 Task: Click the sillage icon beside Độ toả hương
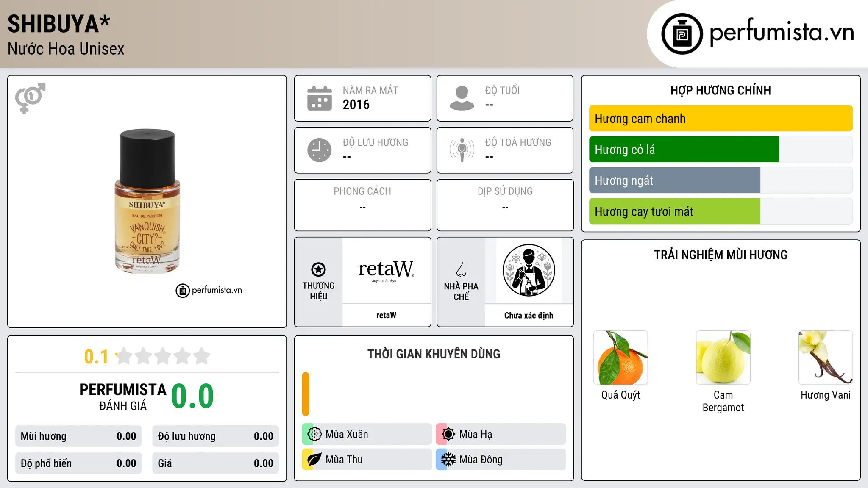click(462, 150)
